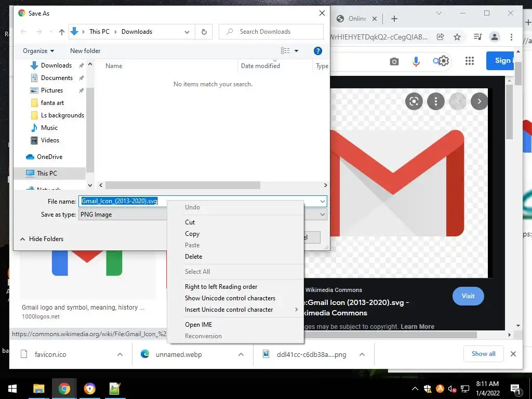Select Show Unicode control characters
The width and height of the screenshot is (532, 399).
[x=230, y=298]
